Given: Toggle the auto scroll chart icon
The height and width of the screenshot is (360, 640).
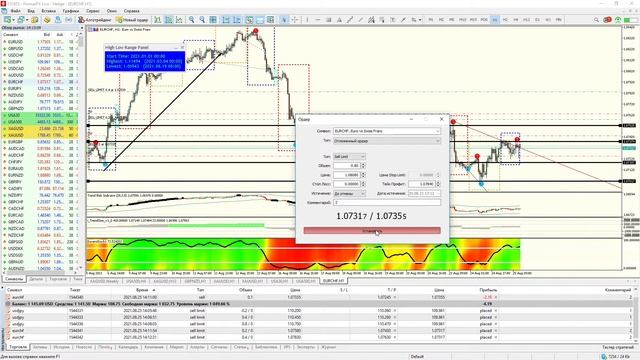Looking at the screenshot, I should [226, 20].
